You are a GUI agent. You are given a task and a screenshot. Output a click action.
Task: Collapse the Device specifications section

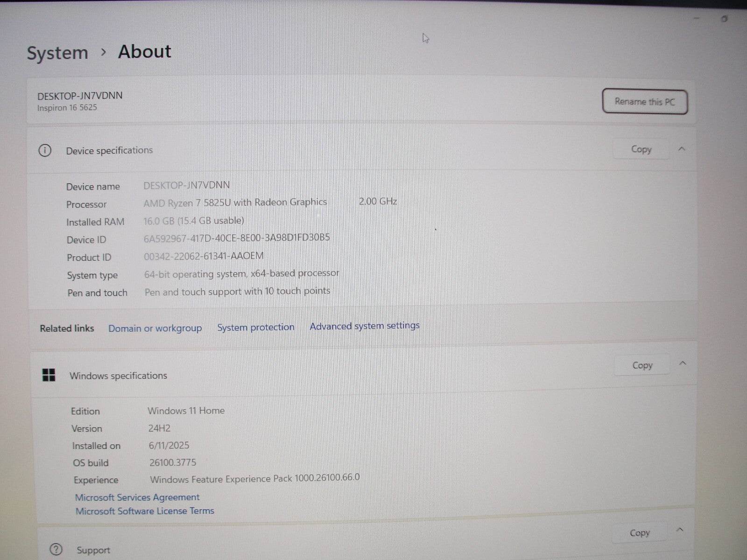(682, 148)
